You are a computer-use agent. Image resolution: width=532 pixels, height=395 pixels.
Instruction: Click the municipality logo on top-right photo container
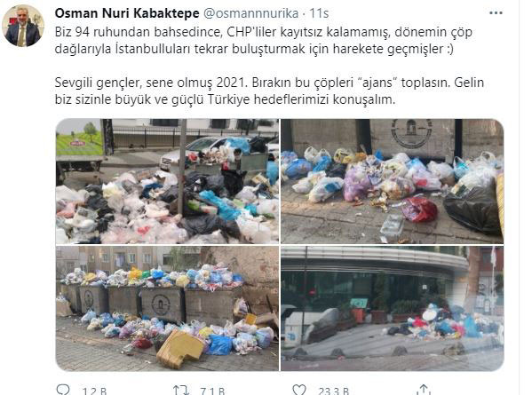coord(411,133)
